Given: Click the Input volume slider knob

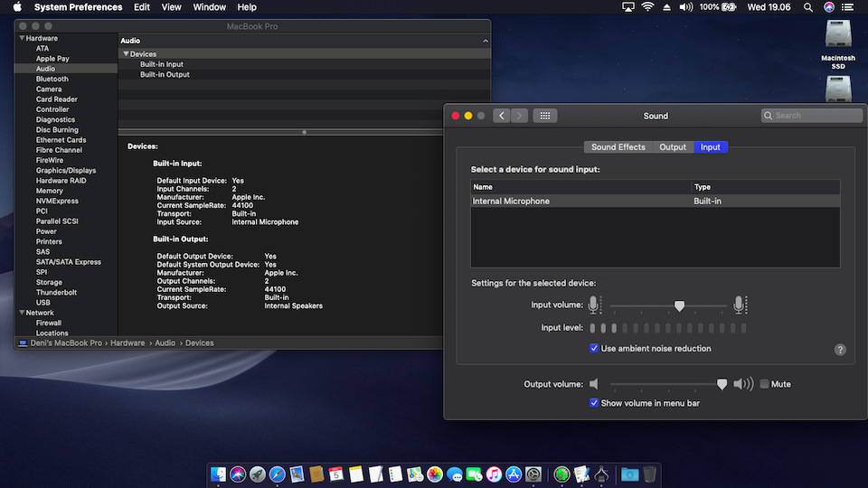Looking at the screenshot, I should 679,305.
